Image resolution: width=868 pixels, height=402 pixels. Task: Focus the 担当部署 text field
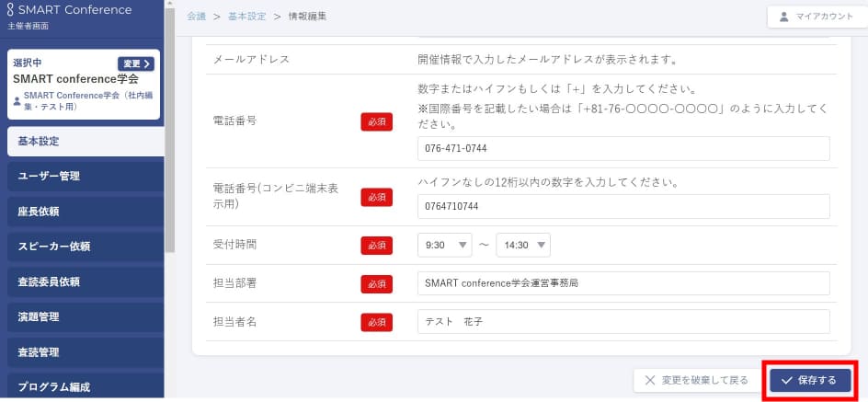click(x=622, y=283)
